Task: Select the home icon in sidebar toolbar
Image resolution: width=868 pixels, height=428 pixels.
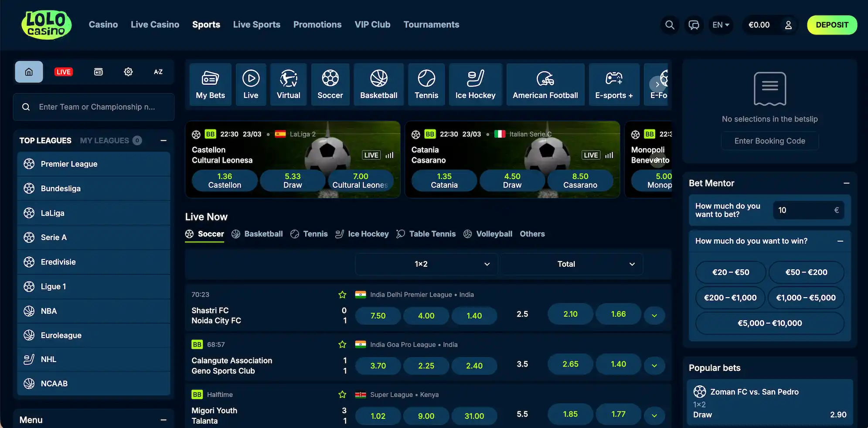Action: point(29,72)
